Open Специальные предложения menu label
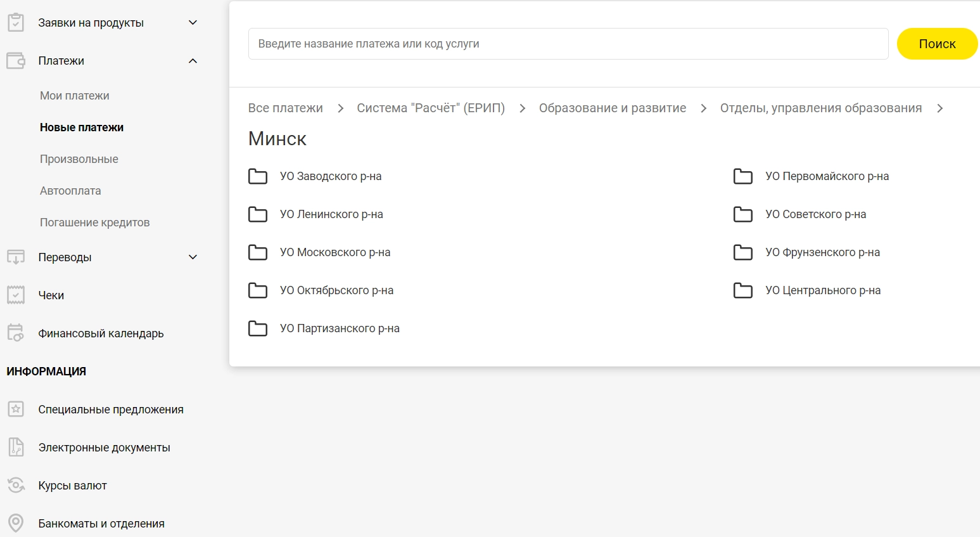The width and height of the screenshot is (980, 537). point(111,410)
